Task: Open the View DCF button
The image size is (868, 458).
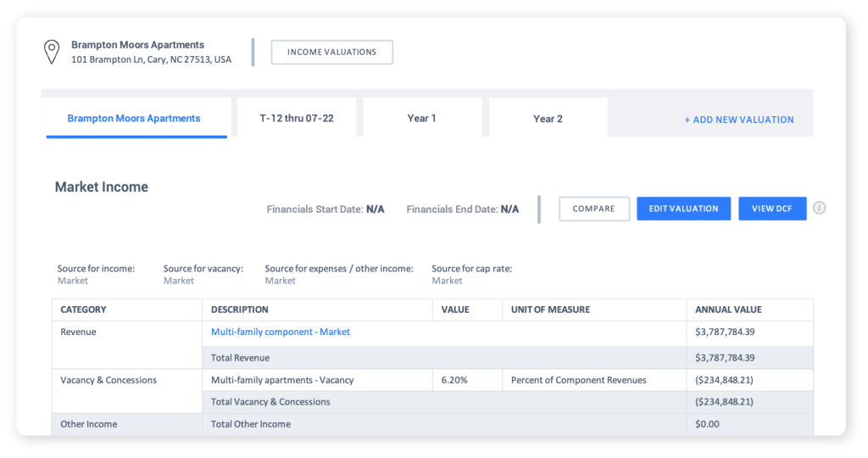Action: [771, 209]
